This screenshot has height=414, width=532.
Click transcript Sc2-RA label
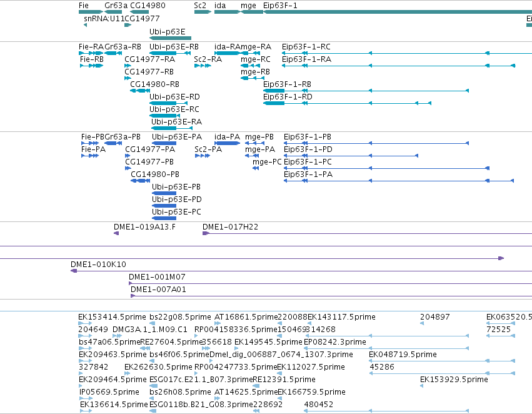[x=208, y=59]
